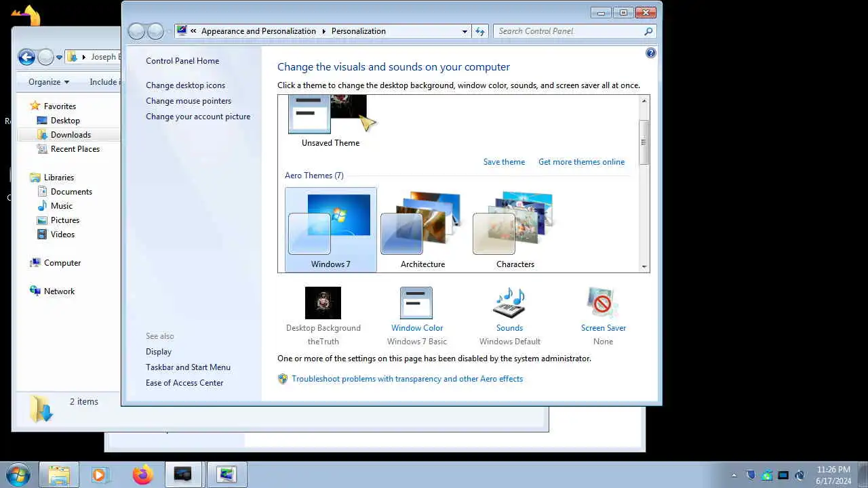Image resolution: width=868 pixels, height=488 pixels.
Task: Click the Personalization taskbar button
Action: (226, 474)
